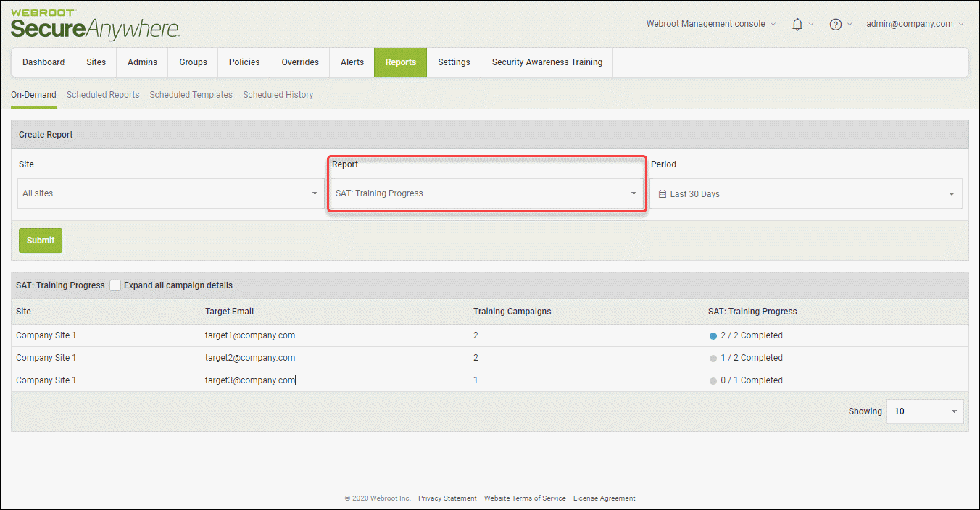Click gray status dot for target3@company.com
This screenshot has width=980, height=510.
coord(713,381)
